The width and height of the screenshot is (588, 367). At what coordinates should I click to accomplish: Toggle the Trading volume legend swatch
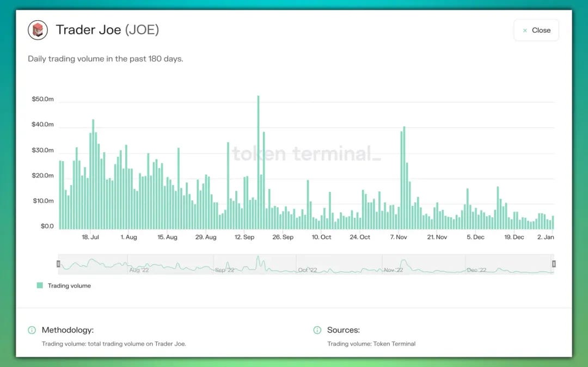pos(40,285)
